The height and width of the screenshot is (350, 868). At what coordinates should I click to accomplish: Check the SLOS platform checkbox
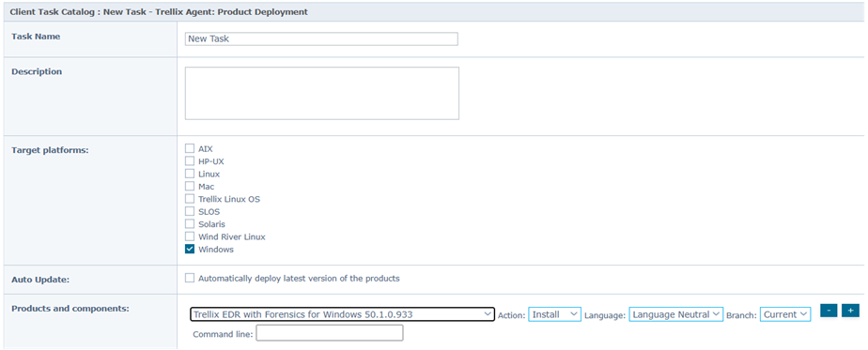tap(190, 211)
